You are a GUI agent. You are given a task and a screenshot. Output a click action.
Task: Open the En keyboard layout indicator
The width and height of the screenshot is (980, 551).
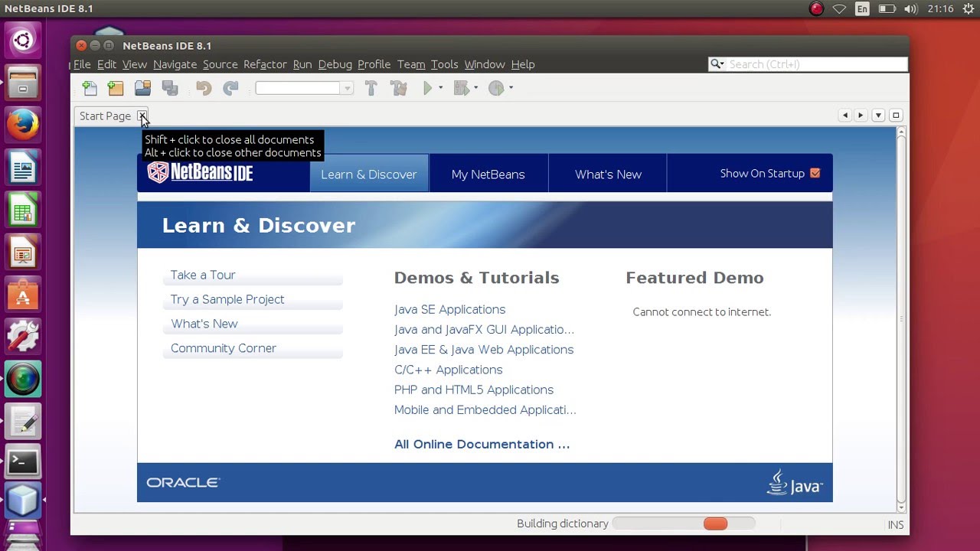[863, 9]
